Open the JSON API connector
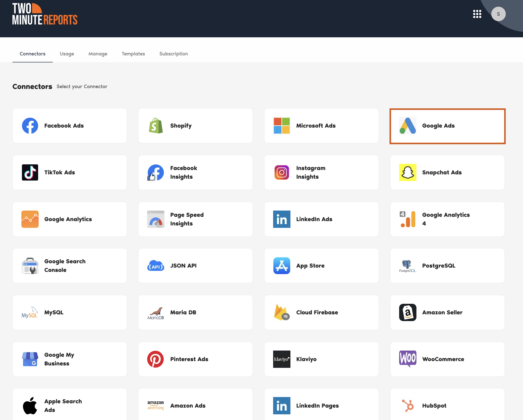523x420 pixels. (x=195, y=266)
